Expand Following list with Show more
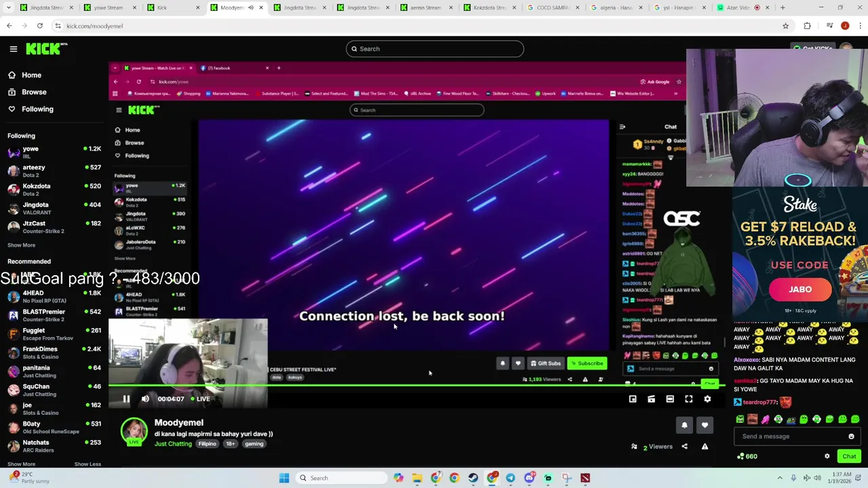The image size is (868, 488). point(21,245)
